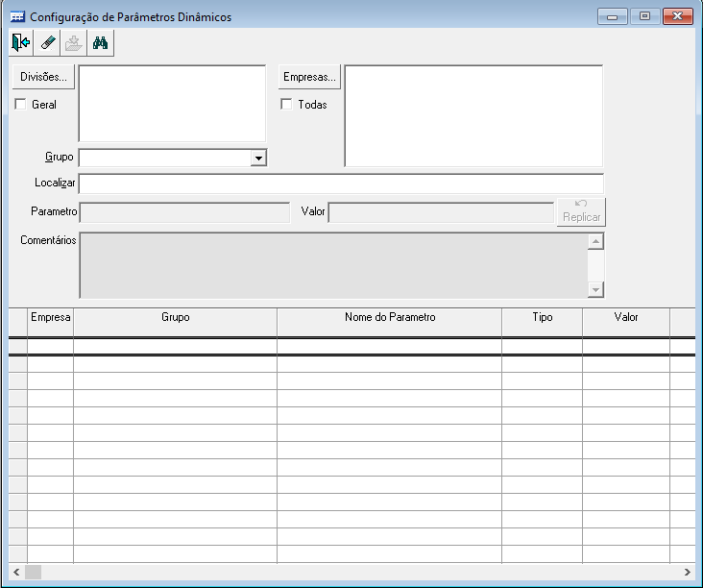703x588 pixels.
Task: Click the binoculars search icon
Action: click(x=101, y=43)
